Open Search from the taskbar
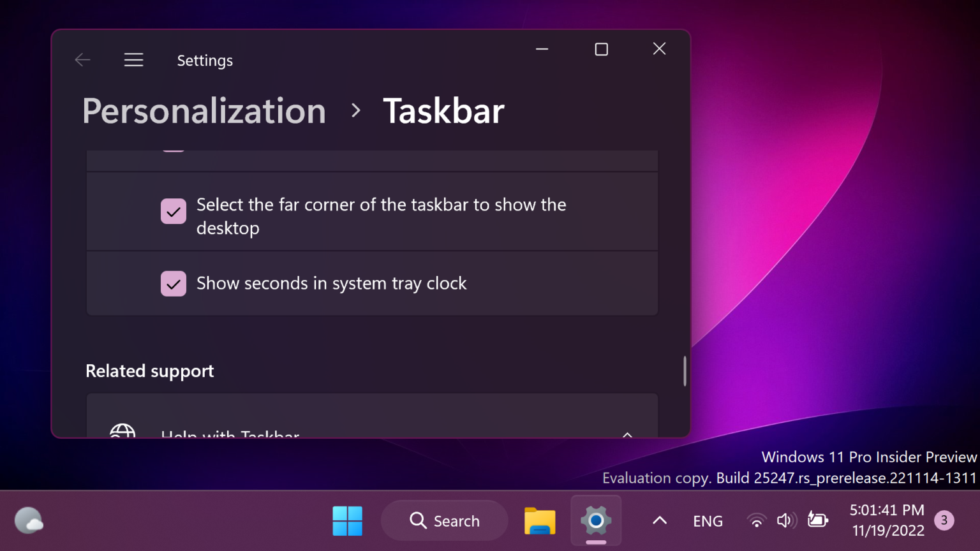 (x=444, y=520)
